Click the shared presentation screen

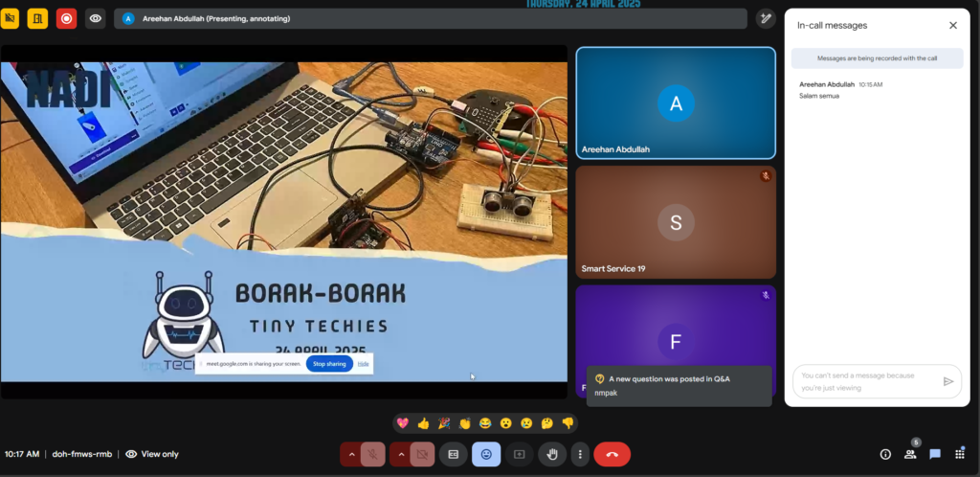pyautogui.click(x=283, y=221)
